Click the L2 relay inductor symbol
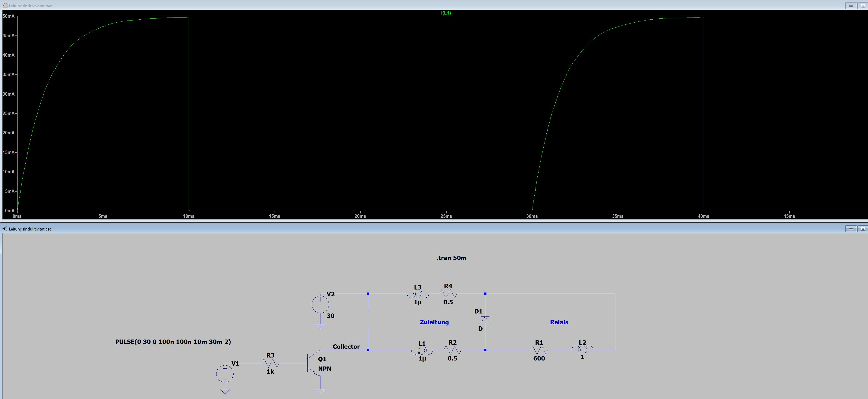The image size is (868, 399). click(582, 349)
